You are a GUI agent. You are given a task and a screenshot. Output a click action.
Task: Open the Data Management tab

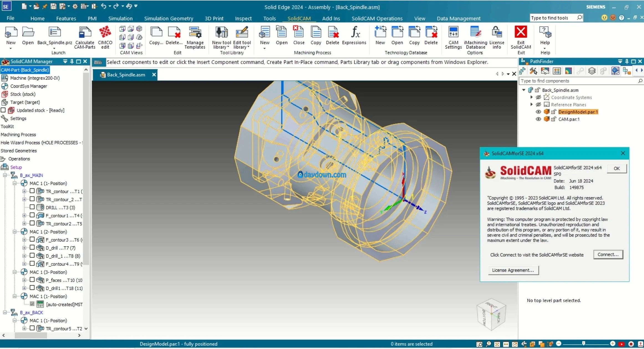tap(459, 19)
